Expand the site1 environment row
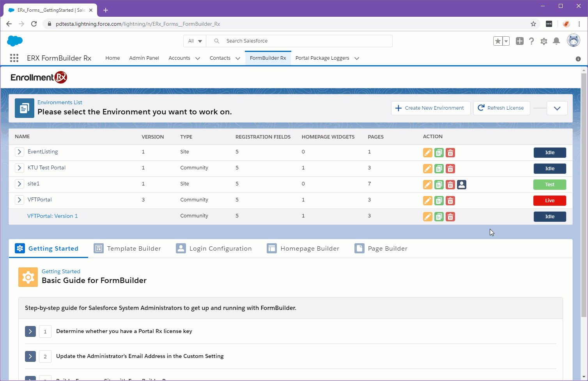This screenshot has height=381, width=588. (x=19, y=184)
